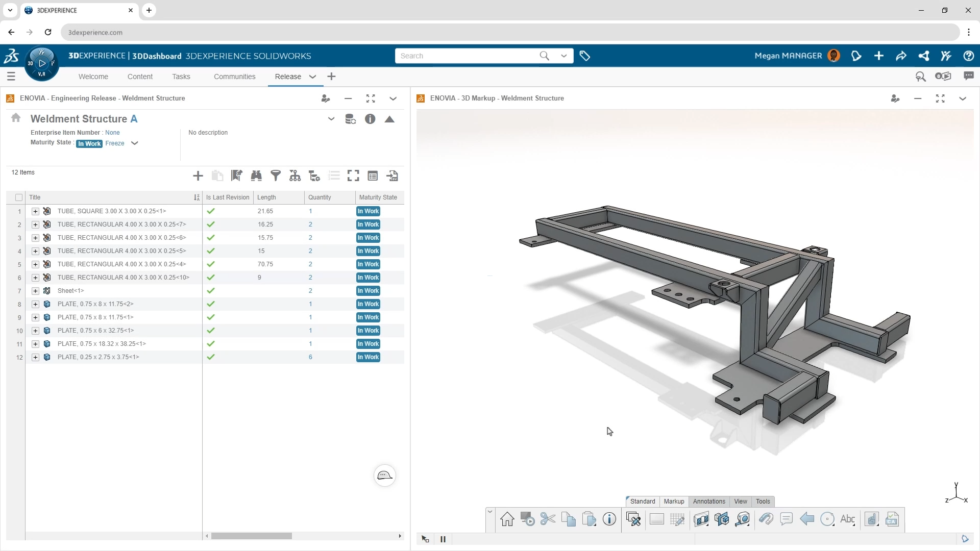Click the Freeze maturity link
980x551 pixels.
[115, 143]
